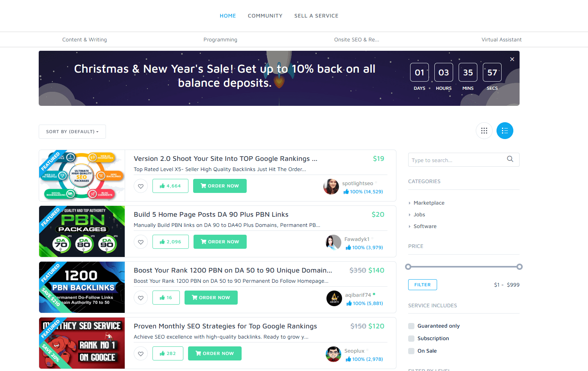588x371 pixels.
Task: Check the On Sale filter
Action: click(411, 351)
